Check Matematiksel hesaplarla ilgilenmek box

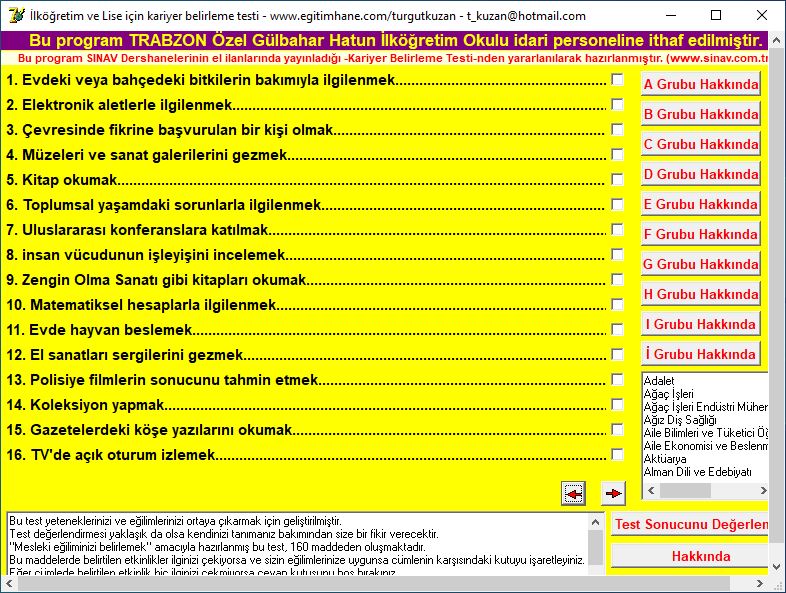[x=618, y=304]
